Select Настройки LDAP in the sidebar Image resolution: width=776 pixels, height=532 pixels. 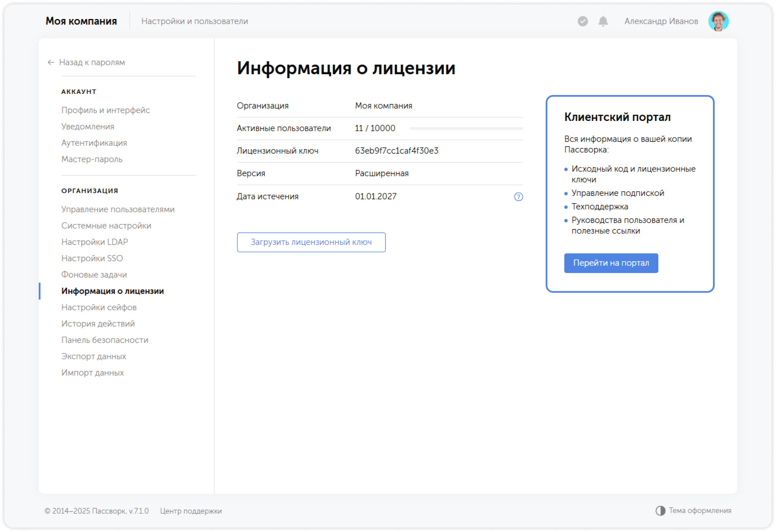click(95, 242)
